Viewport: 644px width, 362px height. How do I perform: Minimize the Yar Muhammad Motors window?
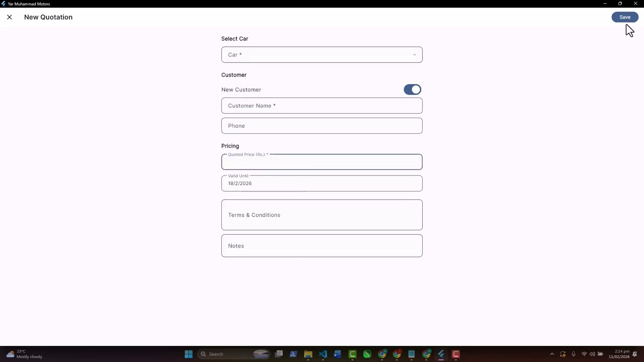[605, 4]
